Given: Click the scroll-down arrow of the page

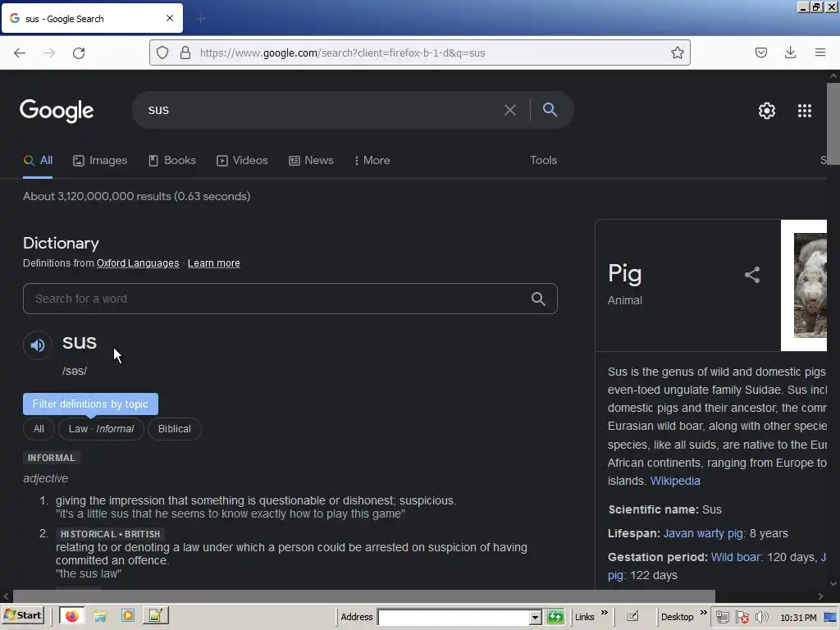Looking at the screenshot, I should click(x=833, y=583).
